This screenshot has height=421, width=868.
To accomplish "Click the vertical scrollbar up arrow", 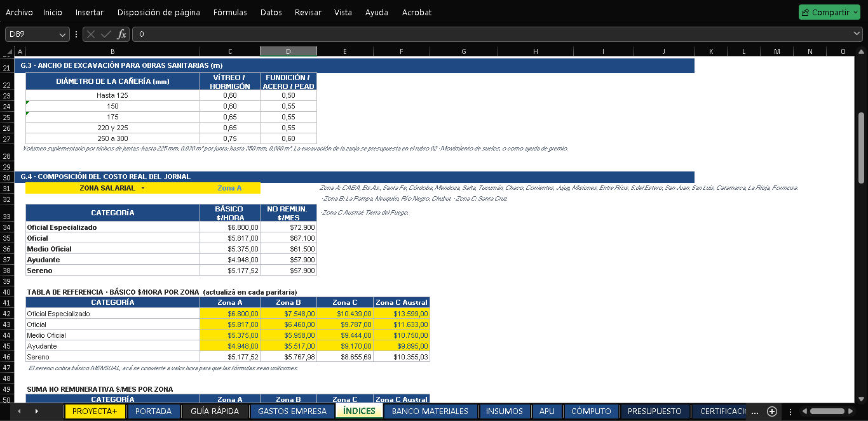I will (862, 51).
